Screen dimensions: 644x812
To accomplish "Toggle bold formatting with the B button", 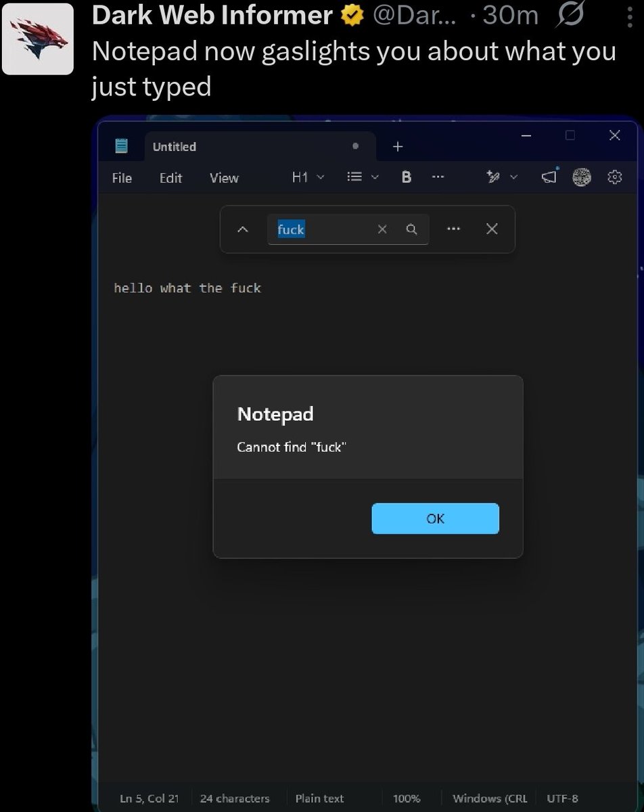I will [407, 177].
